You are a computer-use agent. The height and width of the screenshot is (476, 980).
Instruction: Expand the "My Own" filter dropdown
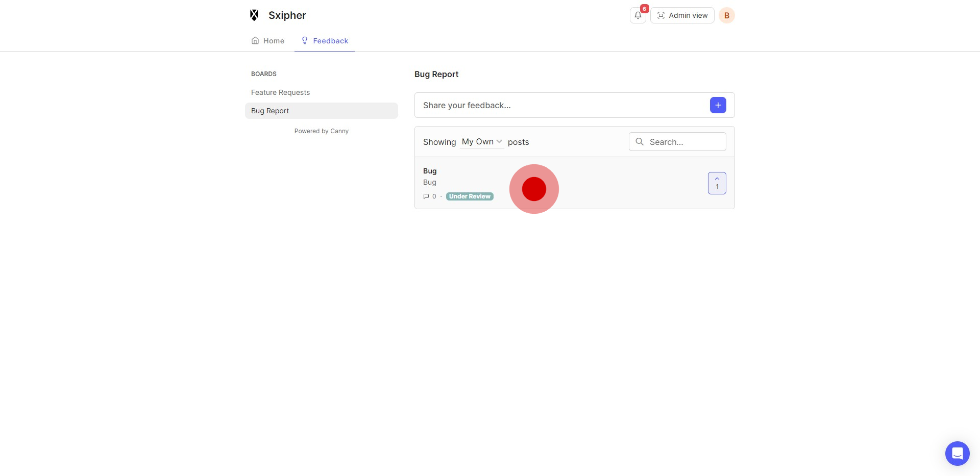(x=482, y=142)
